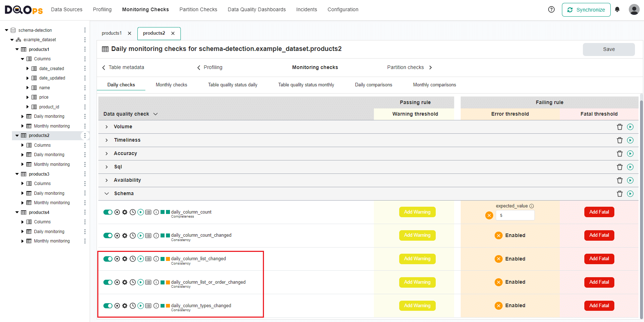
Task: Toggle off daily_column_list_changed check
Action: point(108,259)
